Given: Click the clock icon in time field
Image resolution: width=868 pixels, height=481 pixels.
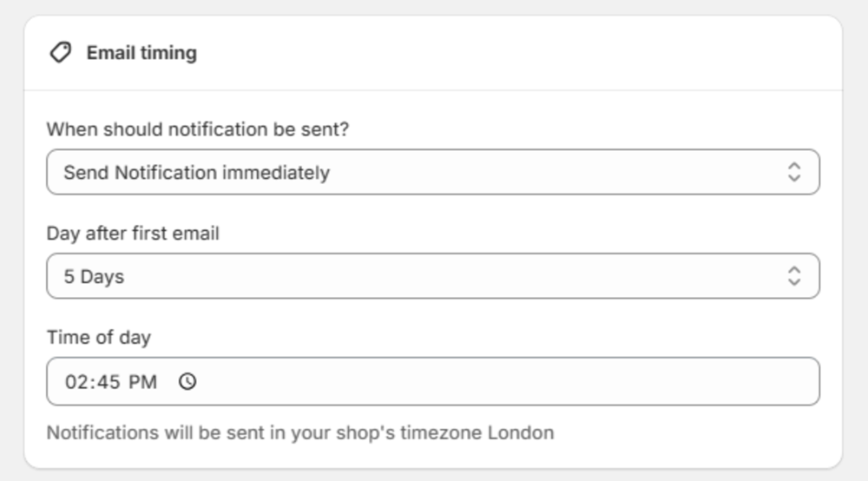Looking at the screenshot, I should (187, 381).
